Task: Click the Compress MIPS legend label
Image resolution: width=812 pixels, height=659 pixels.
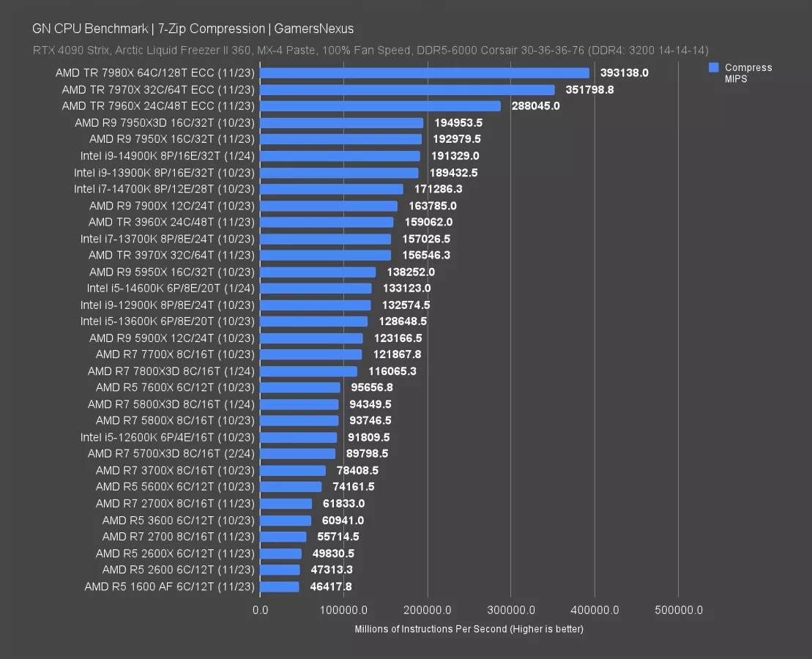Action: [748, 72]
